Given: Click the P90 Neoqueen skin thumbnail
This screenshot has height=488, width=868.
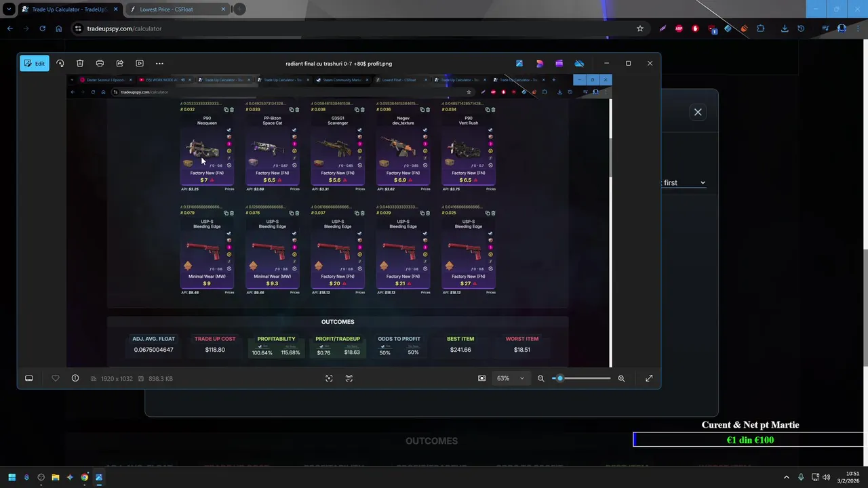Looking at the screenshot, I should [x=203, y=148].
